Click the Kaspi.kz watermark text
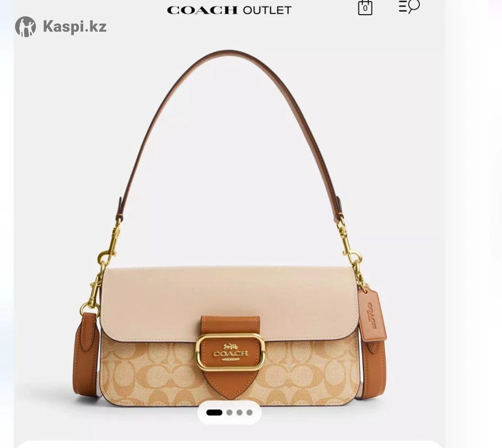Screen dimensions: 502x448 (74, 27)
